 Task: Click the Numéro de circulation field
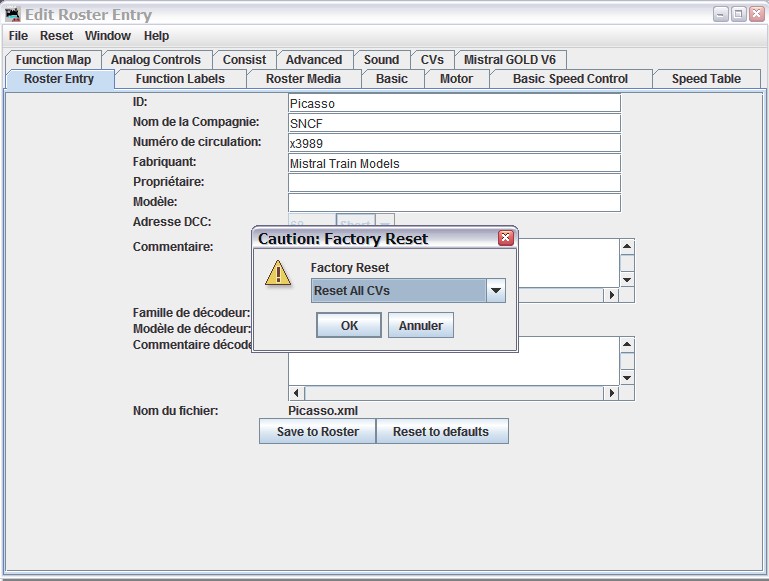tap(454, 144)
